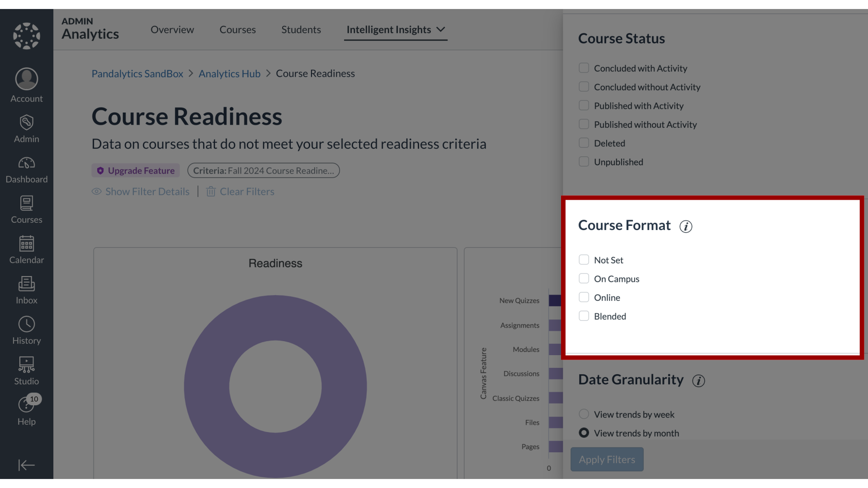Open the Courses tab in Analytics

[238, 29]
